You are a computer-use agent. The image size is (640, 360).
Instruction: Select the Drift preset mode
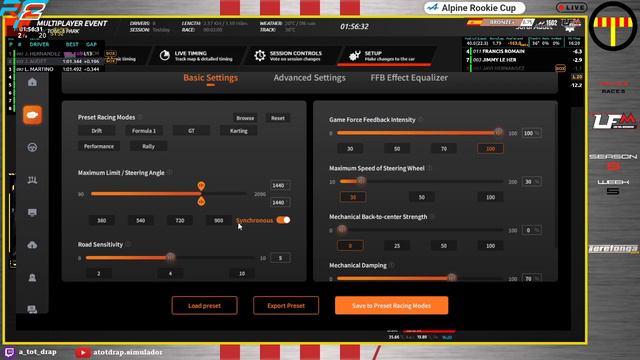tap(97, 131)
